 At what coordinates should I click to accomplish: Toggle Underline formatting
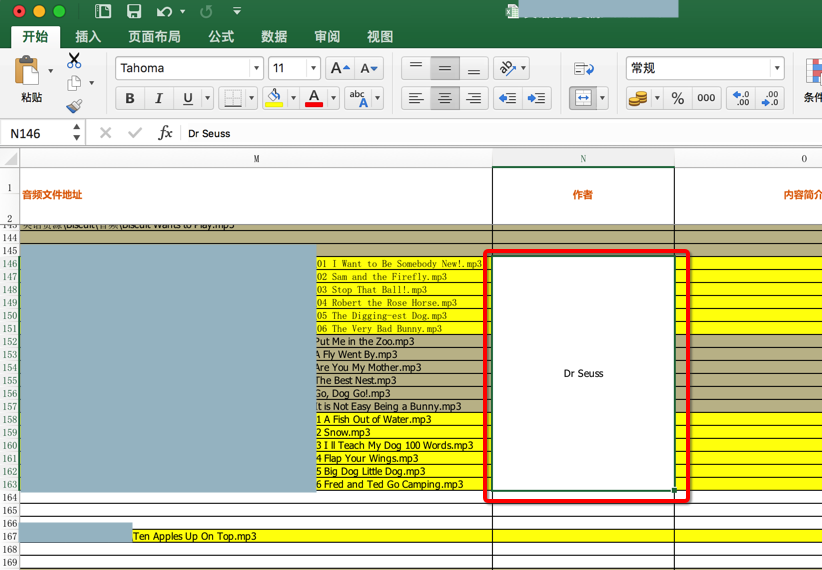click(x=188, y=98)
